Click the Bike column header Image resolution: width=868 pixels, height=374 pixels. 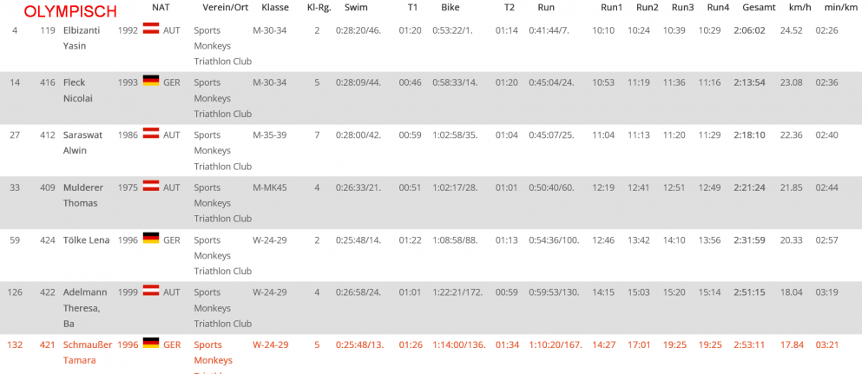tap(450, 7)
